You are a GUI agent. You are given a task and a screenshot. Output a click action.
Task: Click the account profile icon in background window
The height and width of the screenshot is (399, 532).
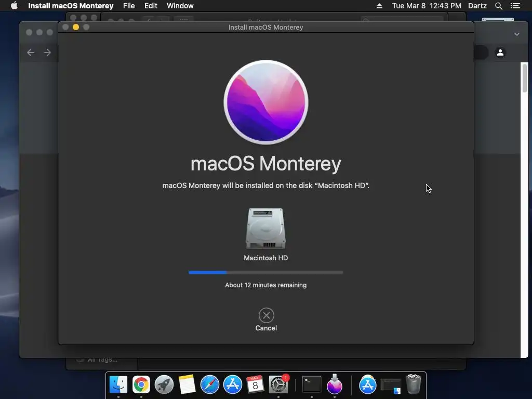(x=500, y=52)
